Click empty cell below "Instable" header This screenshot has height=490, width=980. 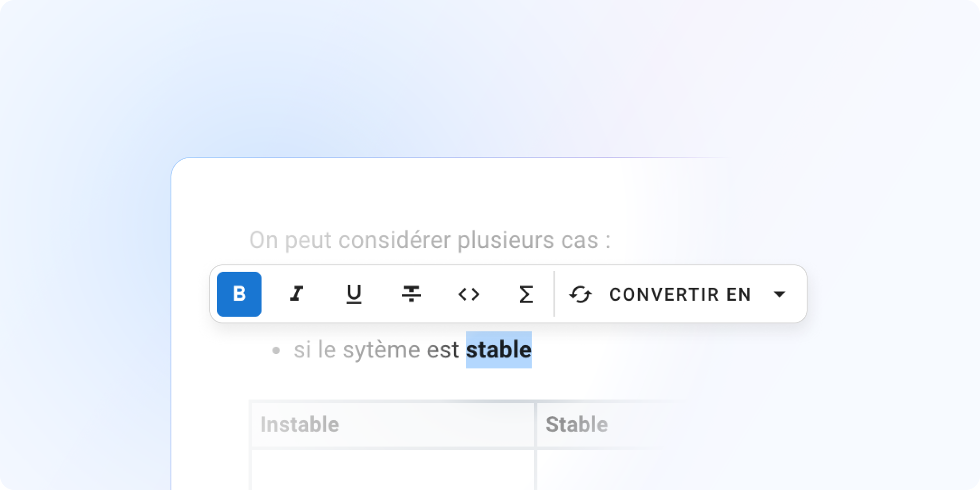pos(392,470)
